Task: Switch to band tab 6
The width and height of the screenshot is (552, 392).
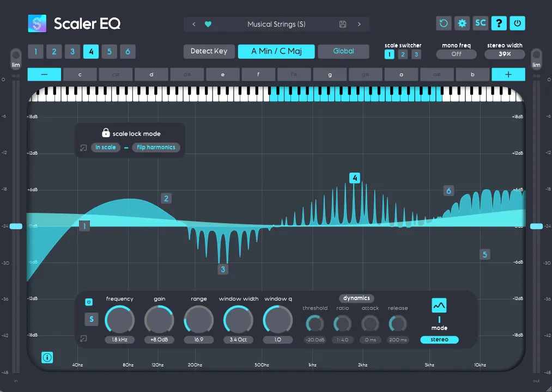Action: (x=128, y=52)
